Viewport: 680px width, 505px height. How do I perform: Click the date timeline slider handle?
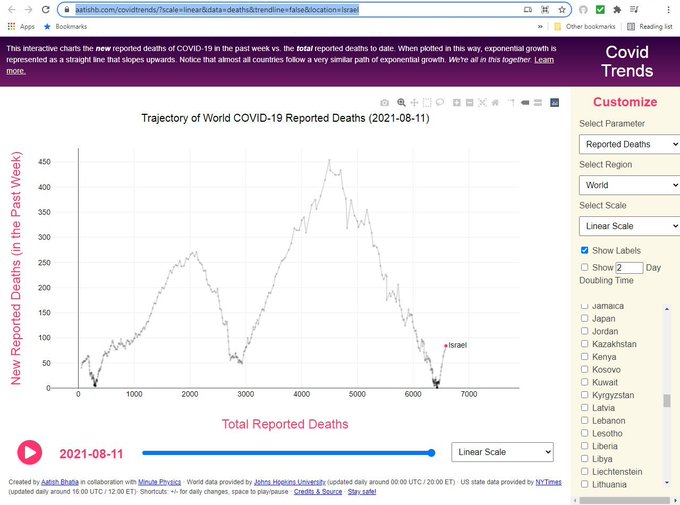[x=431, y=453]
